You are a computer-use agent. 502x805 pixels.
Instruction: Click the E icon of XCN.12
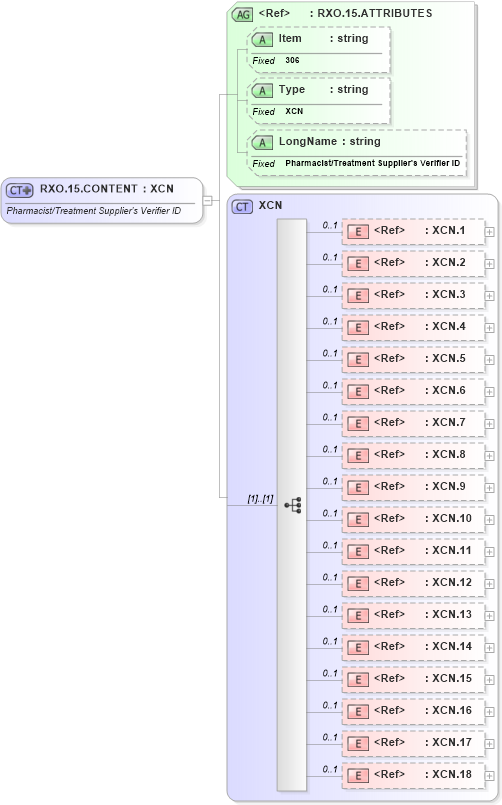click(358, 584)
